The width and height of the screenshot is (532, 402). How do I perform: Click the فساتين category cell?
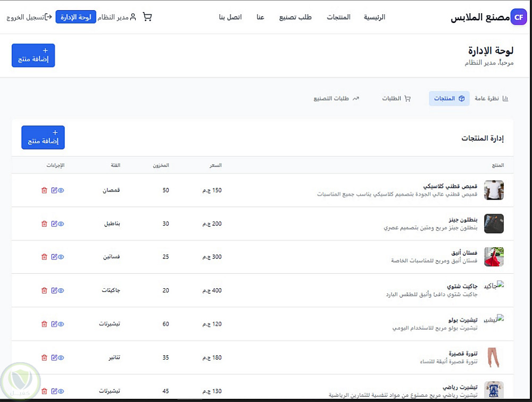coord(112,257)
